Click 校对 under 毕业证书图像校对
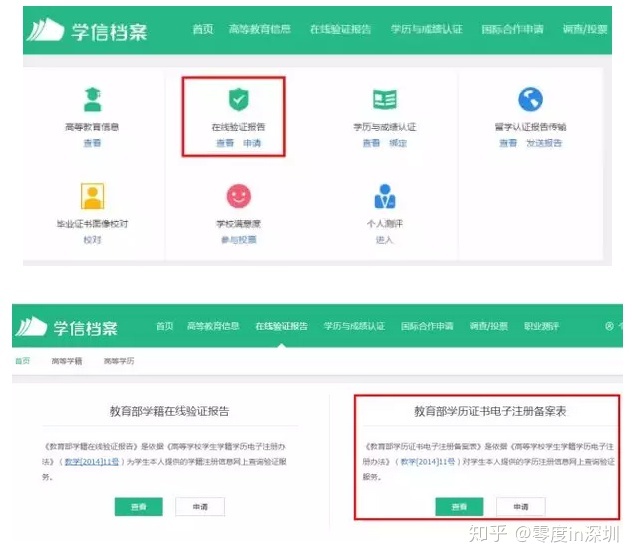 tap(92, 240)
